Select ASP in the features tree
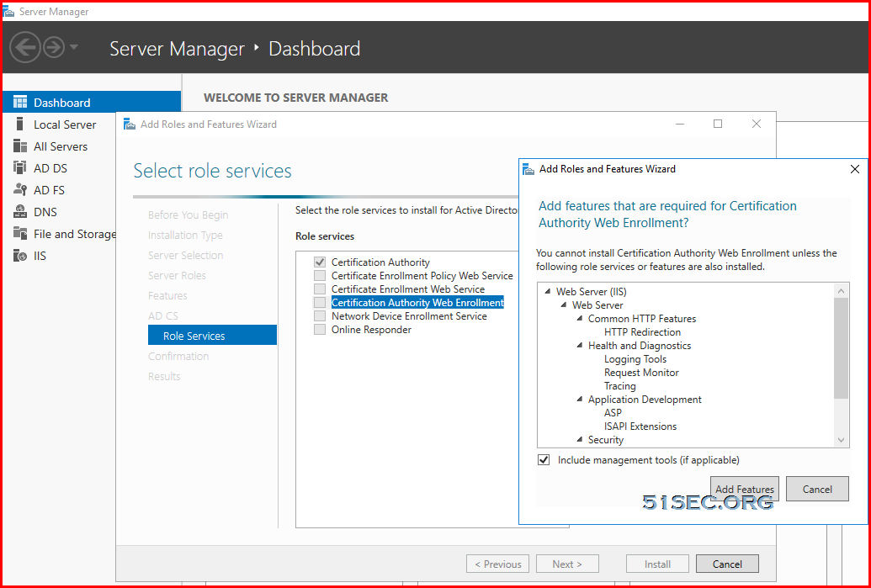The image size is (871, 588). pos(613,412)
